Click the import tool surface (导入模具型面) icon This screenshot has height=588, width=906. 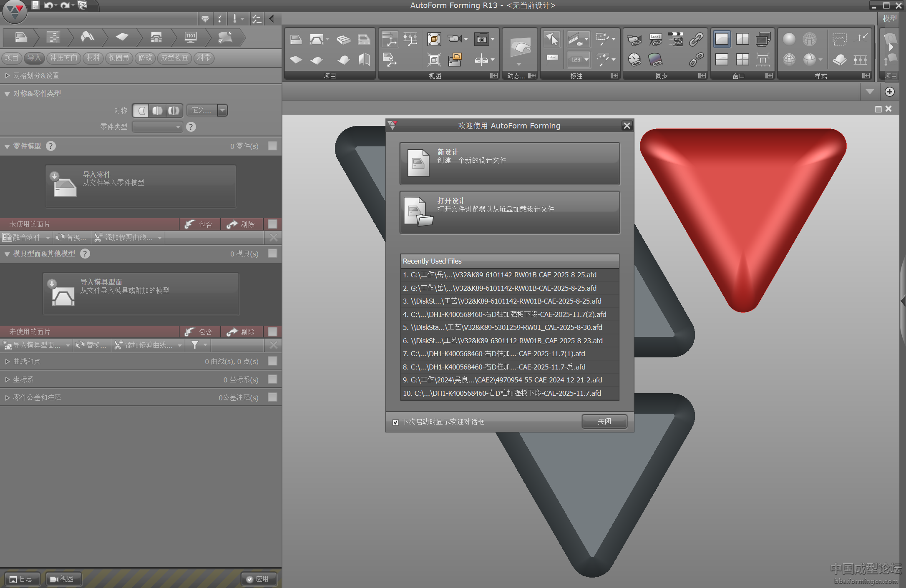pyautogui.click(x=63, y=293)
